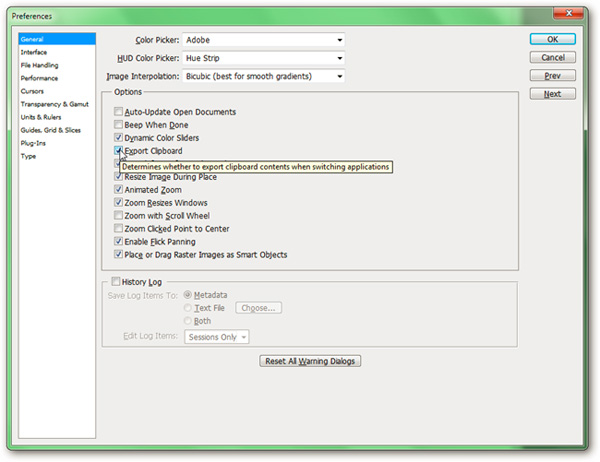Enable Zoom with Scroll Wheel
The width and height of the screenshot is (600, 462).
119,216
